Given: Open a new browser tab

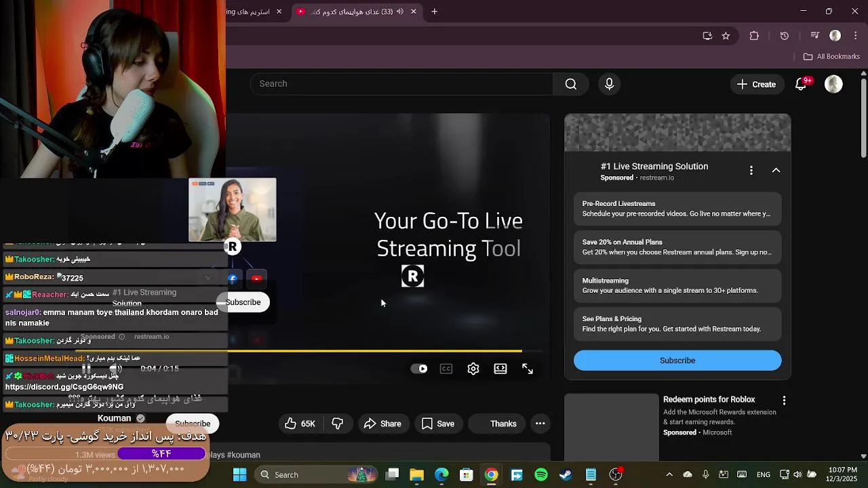Looking at the screenshot, I should [435, 12].
